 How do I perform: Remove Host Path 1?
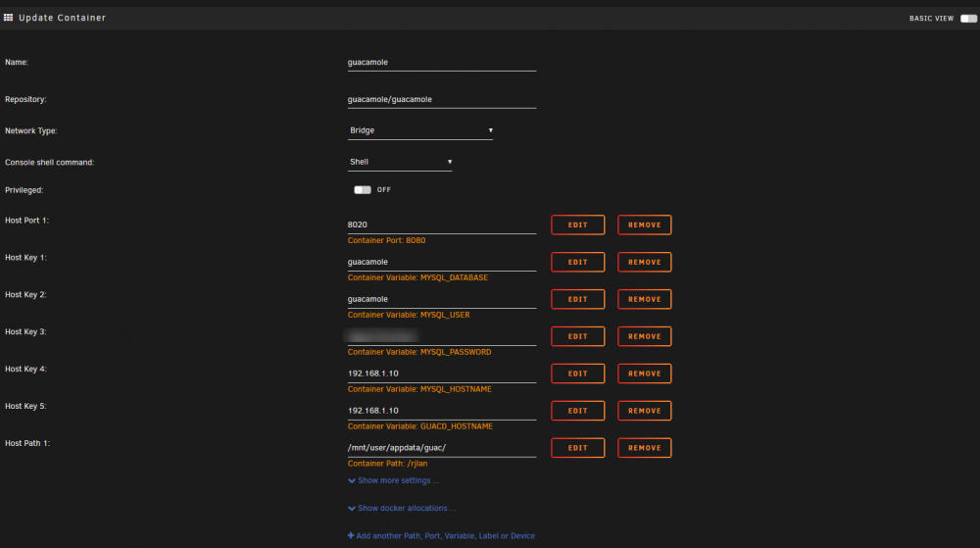point(645,448)
